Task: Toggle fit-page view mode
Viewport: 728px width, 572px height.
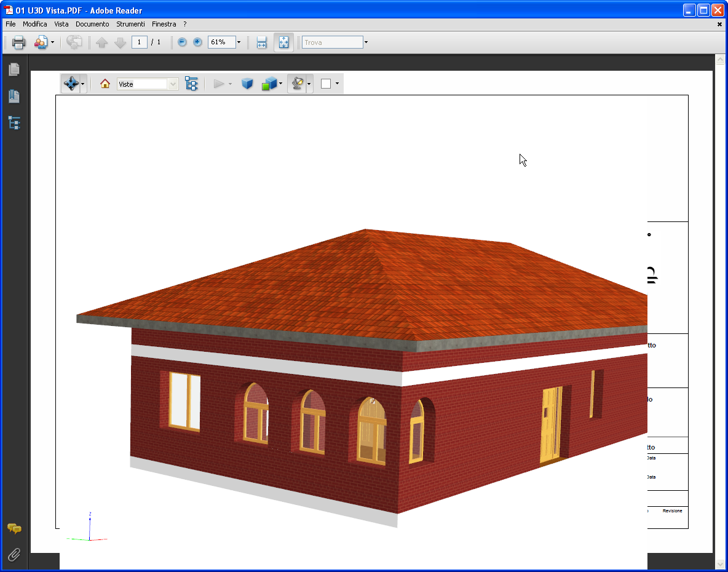Action: 283,42
